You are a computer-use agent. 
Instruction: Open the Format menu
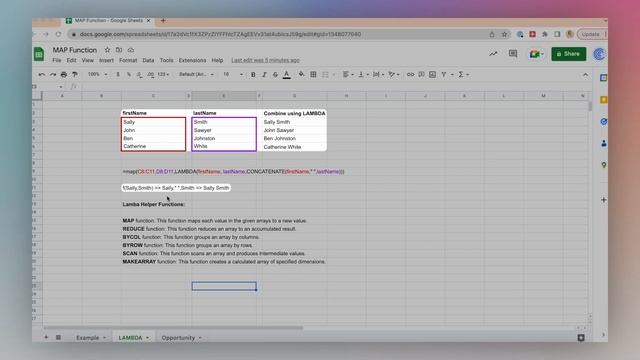pyautogui.click(x=128, y=60)
